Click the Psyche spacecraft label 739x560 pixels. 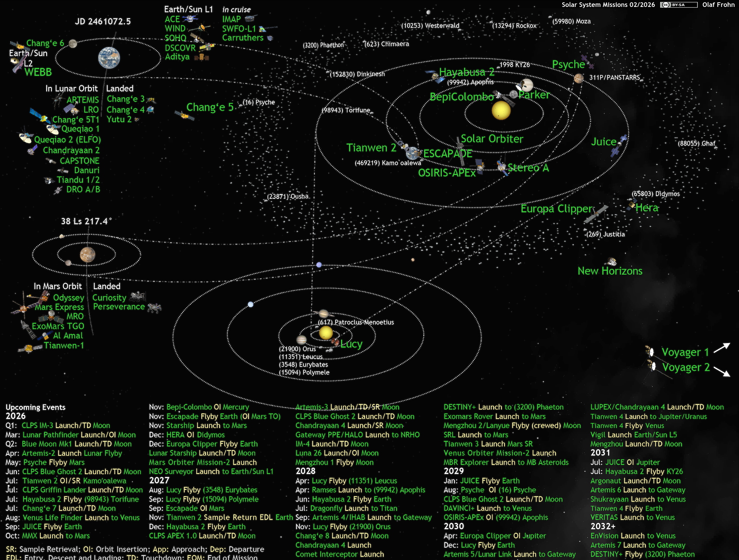pos(568,65)
